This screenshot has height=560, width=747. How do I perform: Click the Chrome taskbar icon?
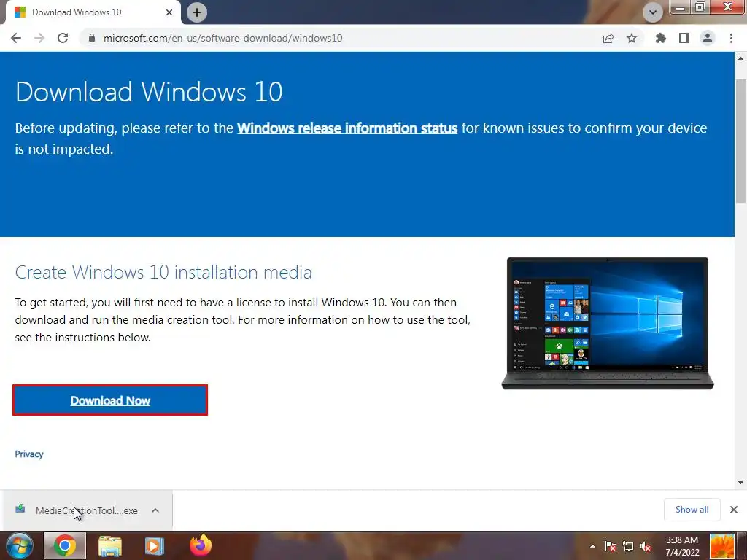coord(65,545)
